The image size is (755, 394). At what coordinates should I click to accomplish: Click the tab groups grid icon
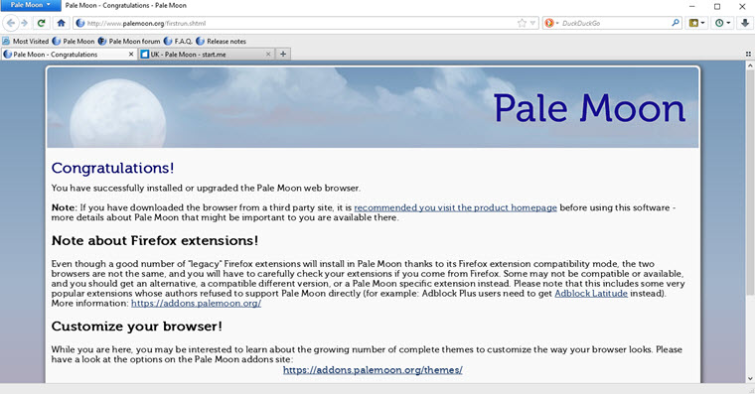click(748, 54)
